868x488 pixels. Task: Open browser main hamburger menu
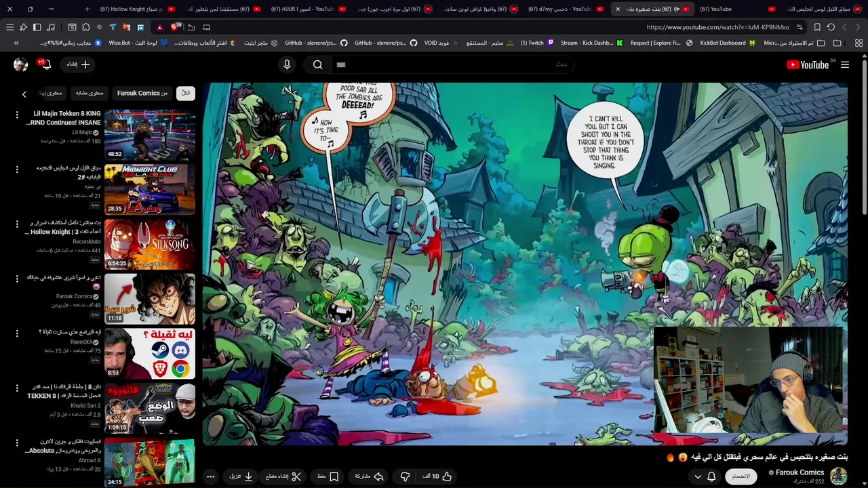[x=9, y=27]
